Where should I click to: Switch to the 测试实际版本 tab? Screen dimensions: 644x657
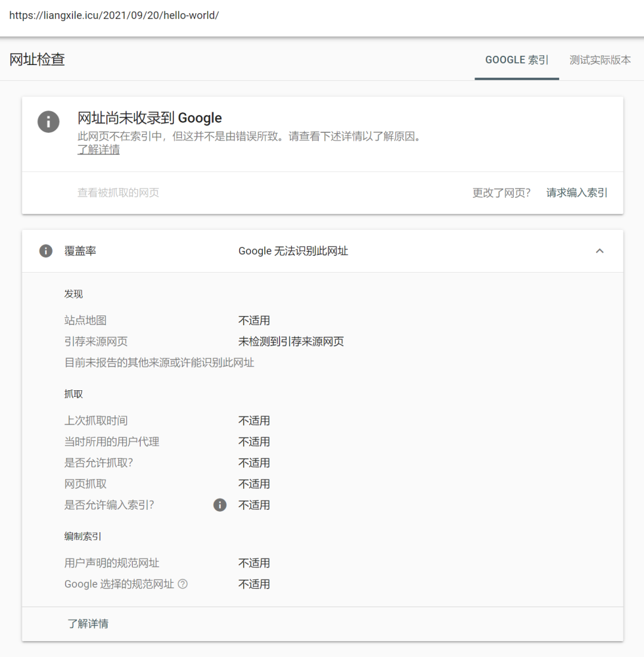pos(599,60)
